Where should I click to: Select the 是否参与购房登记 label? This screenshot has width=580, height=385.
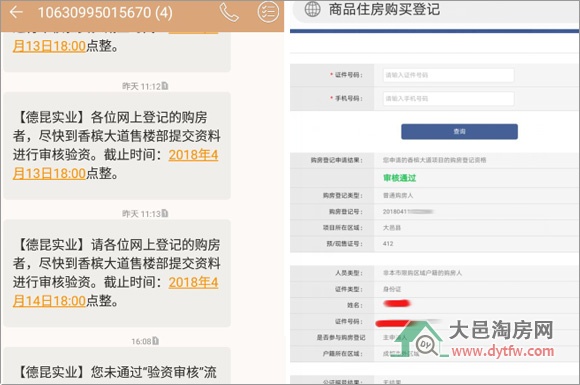pyautogui.click(x=341, y=337)
